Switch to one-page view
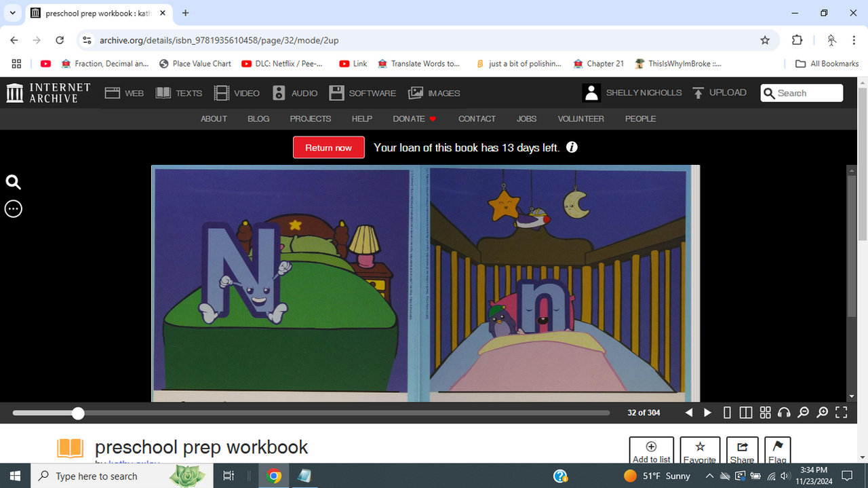 click(x=727, y=413)
